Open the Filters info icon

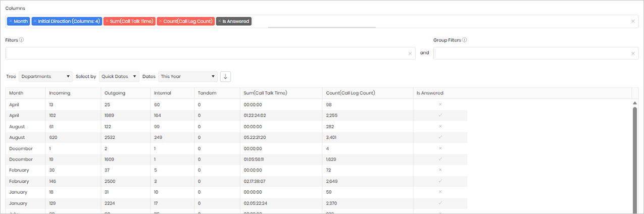(x=22, y=39)
